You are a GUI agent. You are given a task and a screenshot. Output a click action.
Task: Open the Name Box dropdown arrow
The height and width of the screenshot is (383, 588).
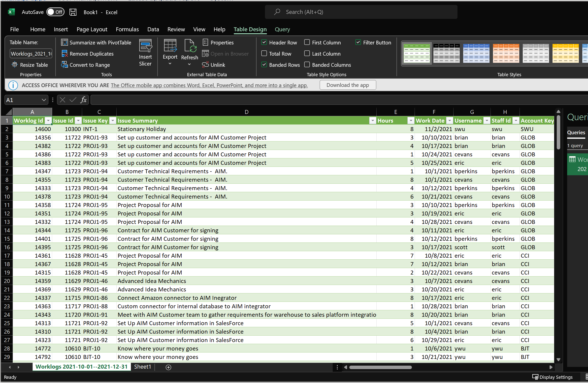tap(44, 100)
